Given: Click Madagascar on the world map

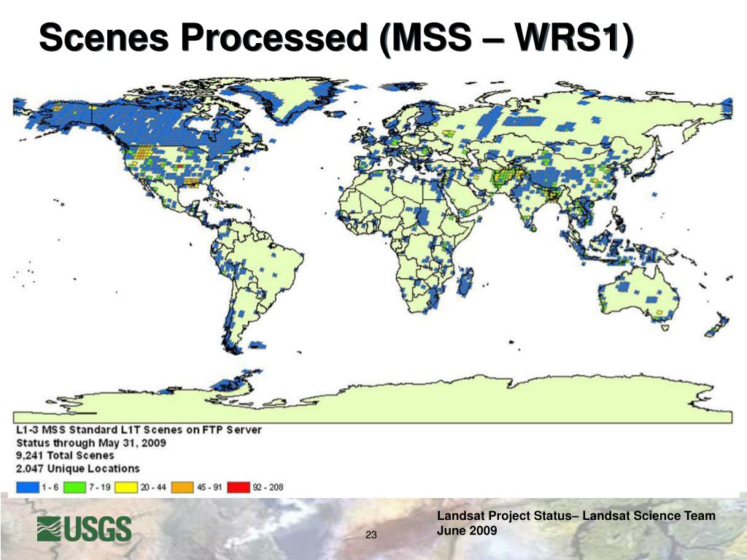Looking at the screenshot, I should pyautogui.click(x=465, y=281).
